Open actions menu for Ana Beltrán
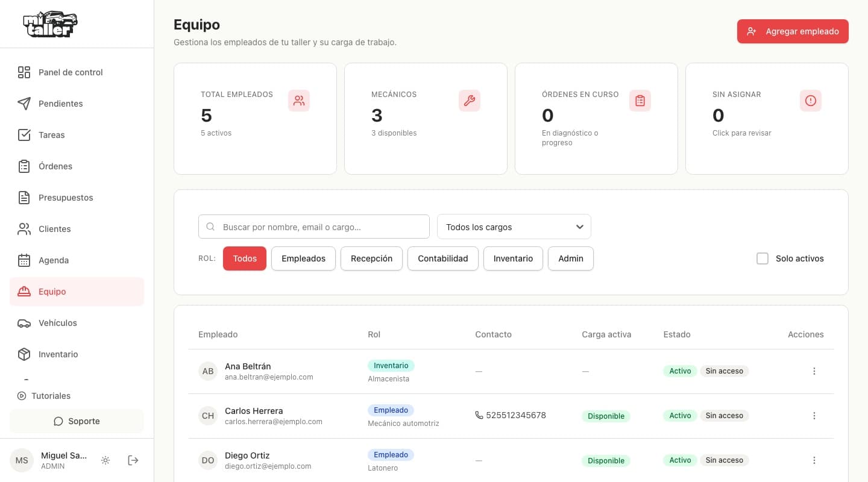This screenshot has width=868, height=482. pyautogui.click(x=814, y=371)
